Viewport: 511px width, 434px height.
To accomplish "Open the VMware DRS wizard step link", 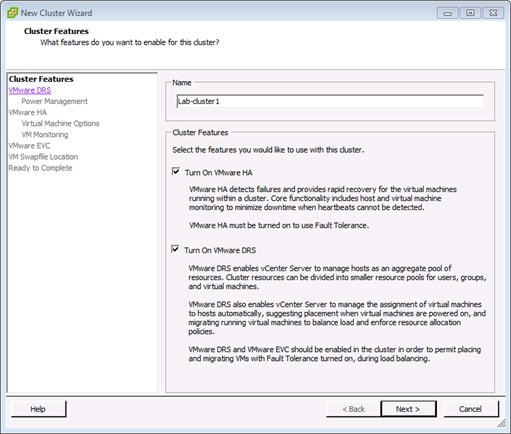I will 30,90.
